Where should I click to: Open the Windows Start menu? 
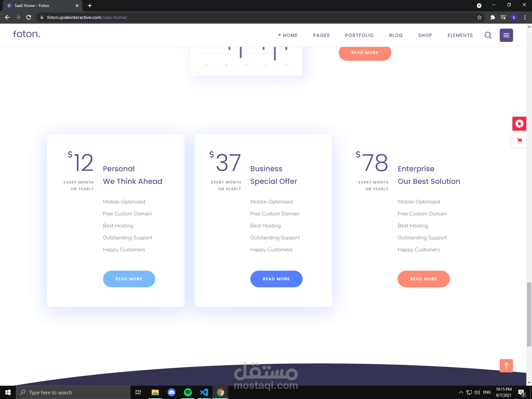(x=8, y=392)
